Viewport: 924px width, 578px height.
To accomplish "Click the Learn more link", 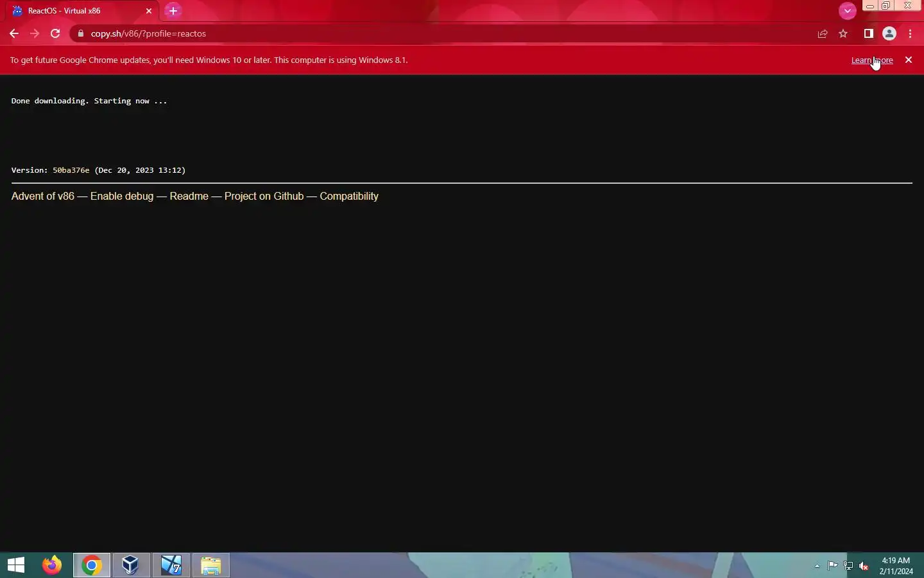I will coord(872,60).
